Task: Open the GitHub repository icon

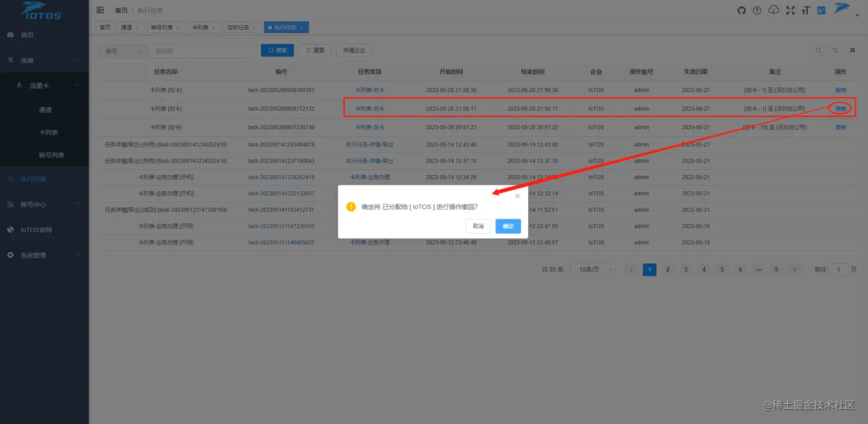Action: [x=742, y=10]
